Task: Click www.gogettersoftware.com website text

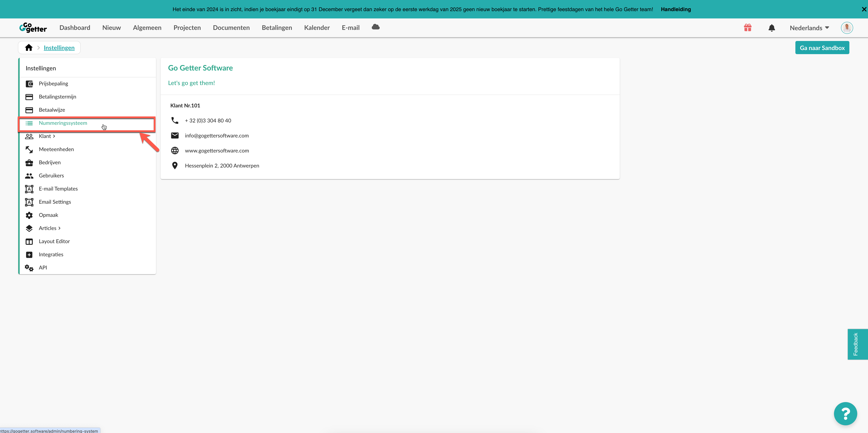Action: 217,150
